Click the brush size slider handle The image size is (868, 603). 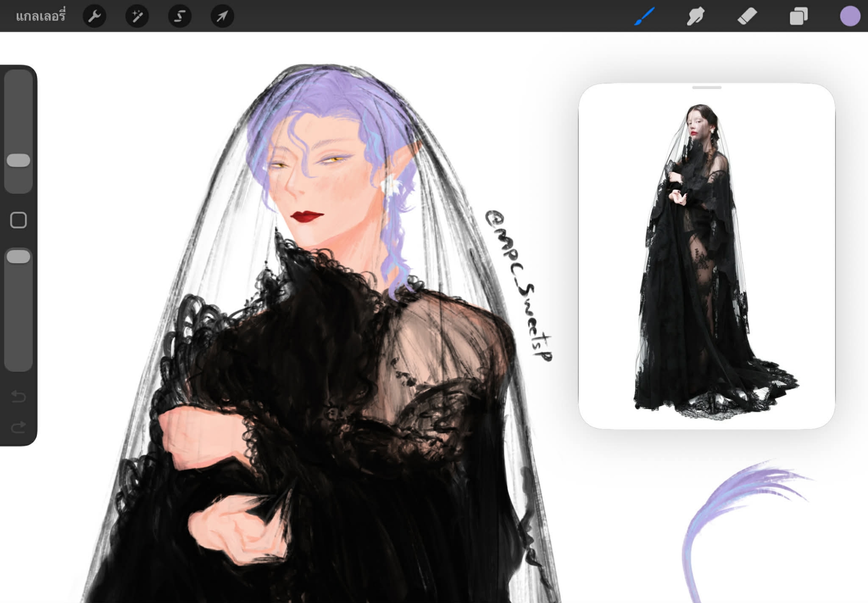point(19,160)
